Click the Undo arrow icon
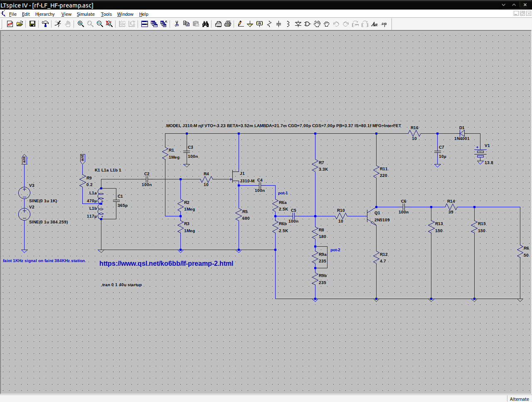532x402 pixels. point(336,24)
